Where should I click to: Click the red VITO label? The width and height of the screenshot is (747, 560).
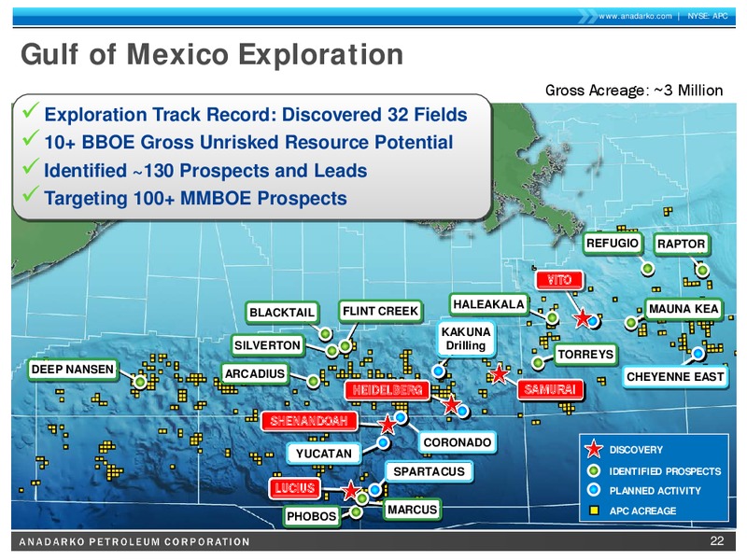558,280
